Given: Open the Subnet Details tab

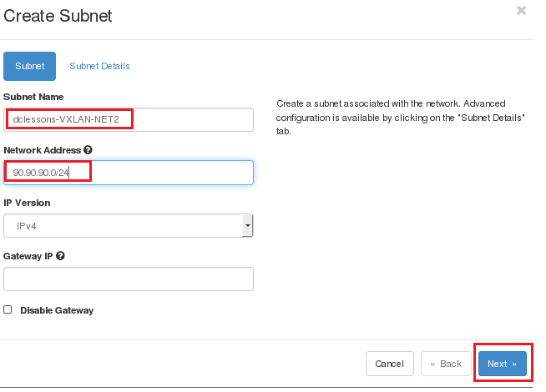Looking at the screenshot, I should click(99, 66).
